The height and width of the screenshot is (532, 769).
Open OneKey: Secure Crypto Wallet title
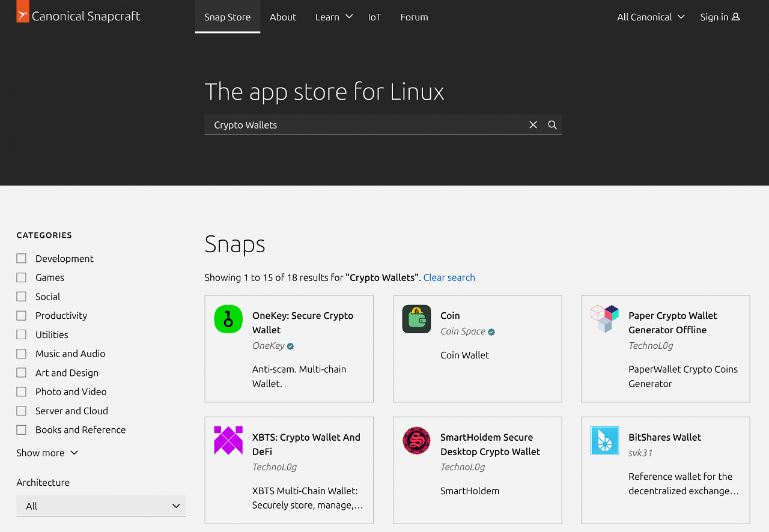(303, 322)
